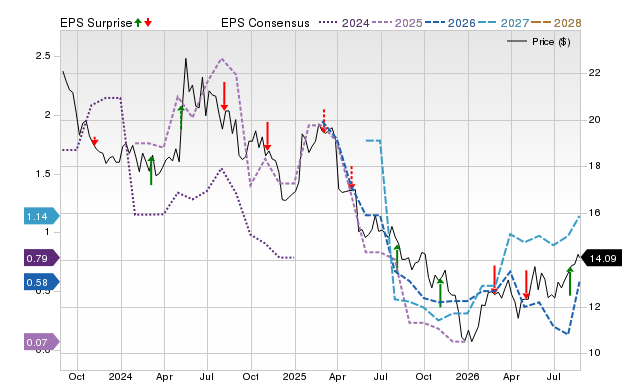
Task: Click the 16 label on the price axis
Action: pyautogui.click(x=594, y=213)
